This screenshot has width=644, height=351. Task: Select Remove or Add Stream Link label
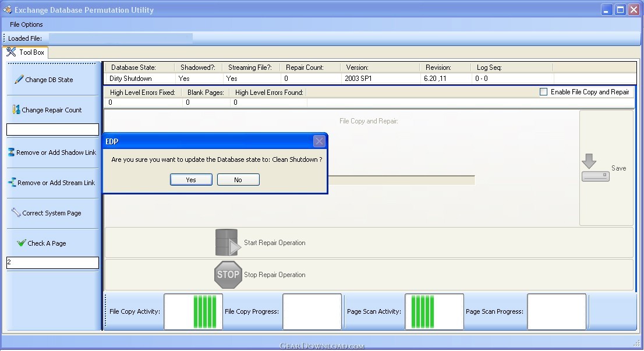(x=56, y=183)
